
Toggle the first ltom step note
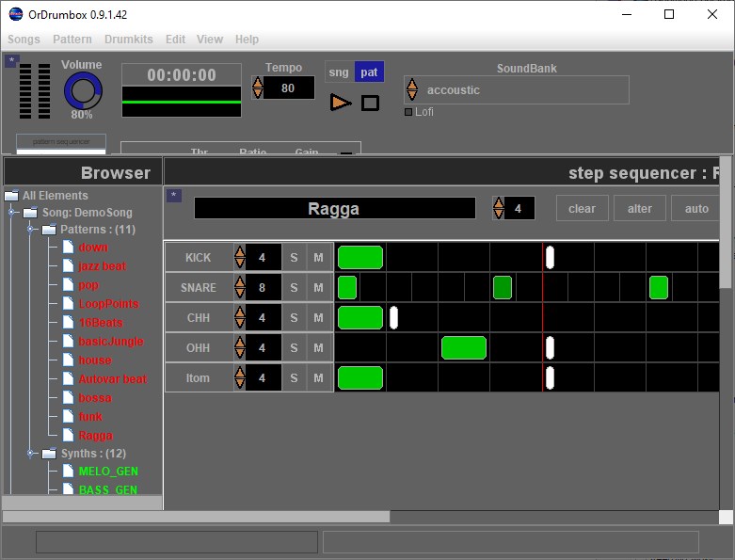pos(360,377)
